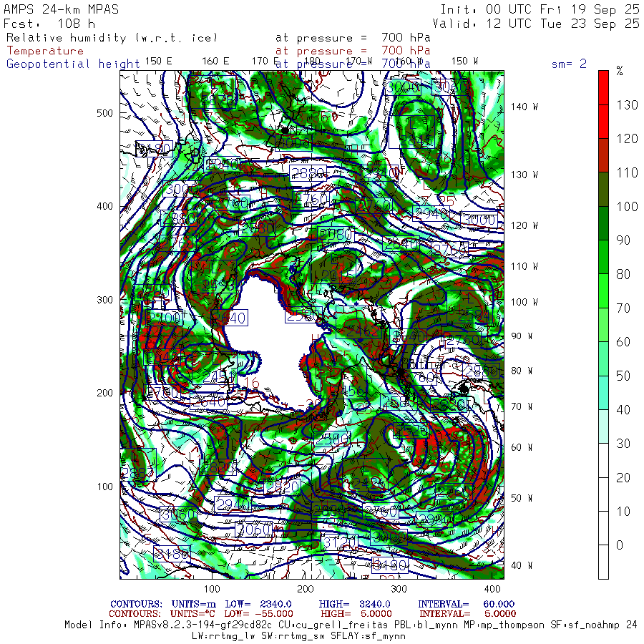Image resolution: width=644 pixels, height=644 pixels.
Task: Click the blue 'CONTOURS: UNITS=m' legend text
Action: click(163, 604)
